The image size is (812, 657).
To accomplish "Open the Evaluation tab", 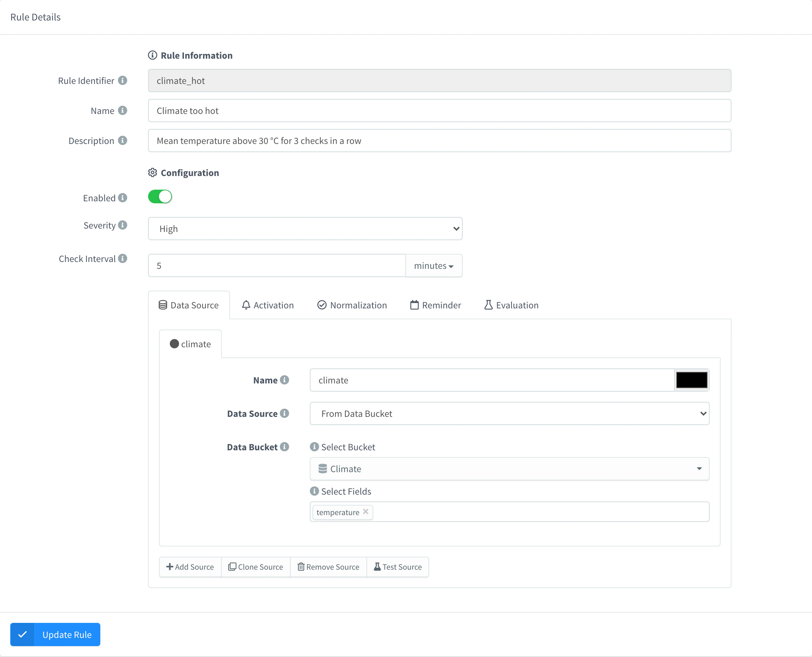I will pyautogui.click(x=511, y=305).
